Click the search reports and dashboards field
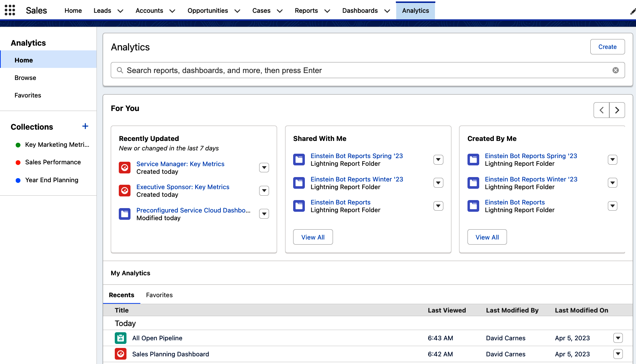This screenshot has height=364, width=636. point(368,70)
